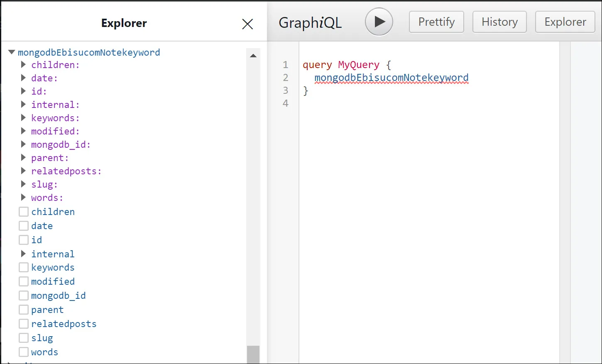Expand the internal field arrow

pos(24,254)
